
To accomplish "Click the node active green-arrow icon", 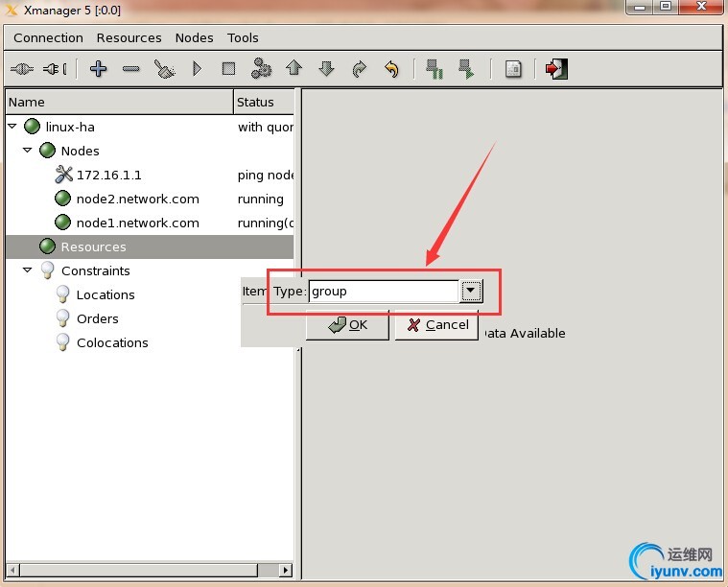I will (x=466, y=69).
